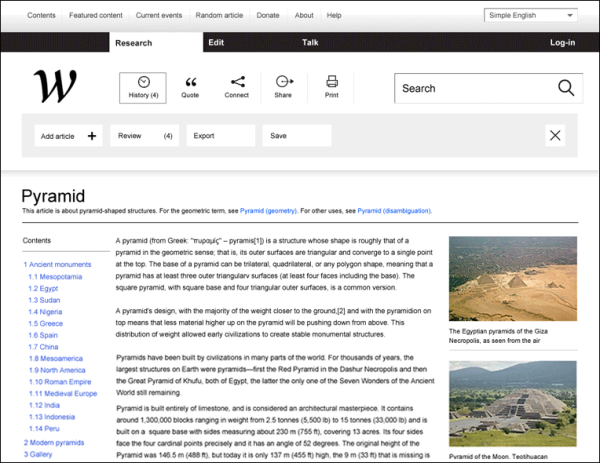The image size is (600, 463).
Task: Click the Share arrow icon
Action: point(283,82)
